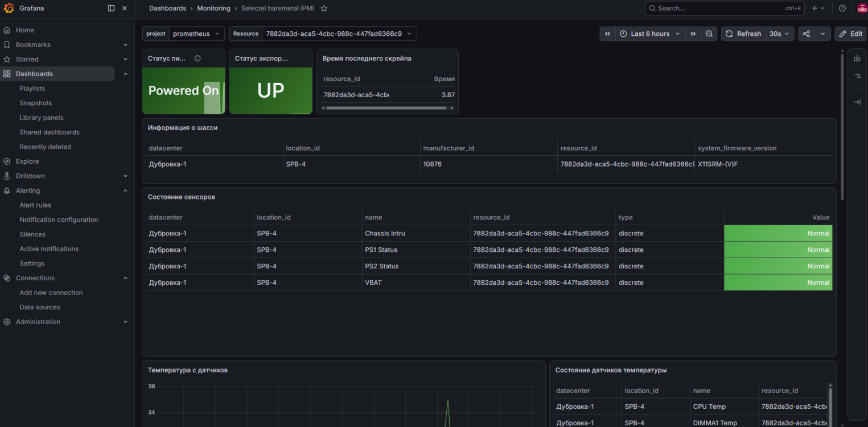This screenshot has height=427, width=868.
Task: Click the horizontal scrollbar in Время последнего скрейпа
Action: (387, 107)
